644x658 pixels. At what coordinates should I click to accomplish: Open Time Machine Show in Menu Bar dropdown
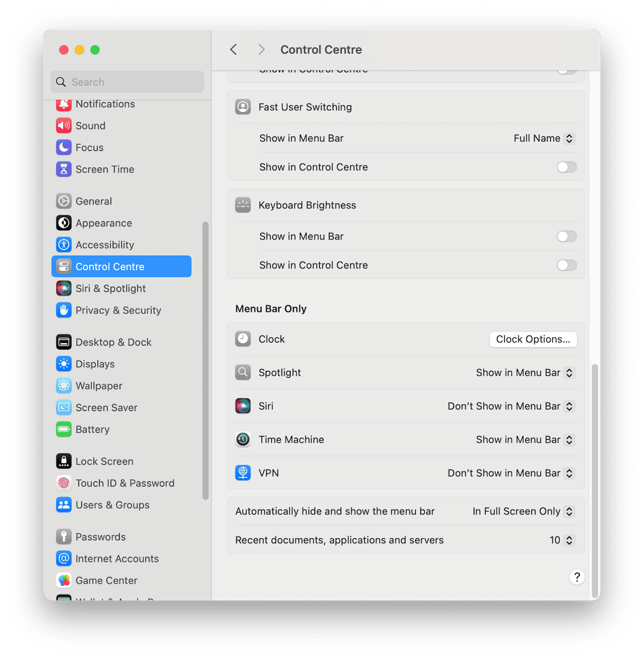[x=524, y=439]
